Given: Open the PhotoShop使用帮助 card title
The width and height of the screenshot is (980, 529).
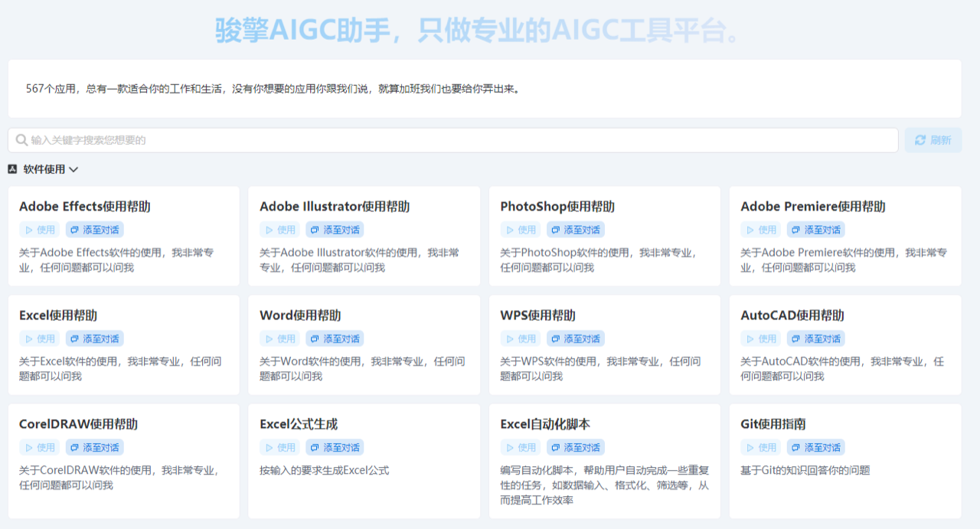Looking at the screenshot, I should [x=557, y=207].
